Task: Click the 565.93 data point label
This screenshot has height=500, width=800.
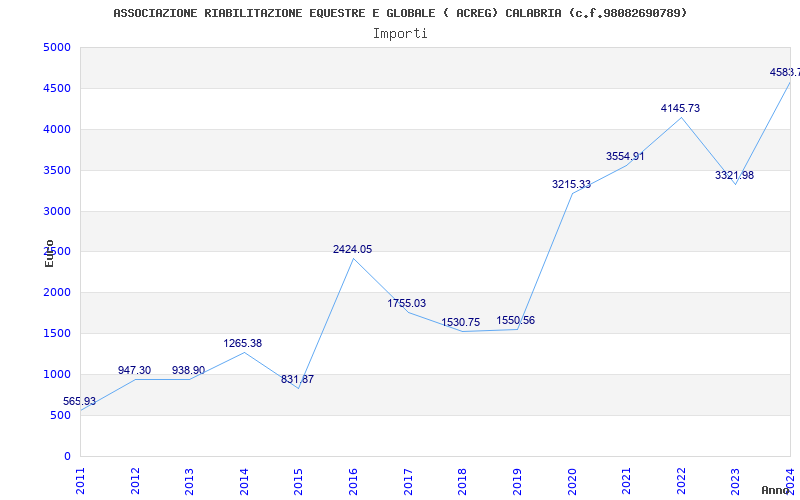Action: [x=79, y=401]
